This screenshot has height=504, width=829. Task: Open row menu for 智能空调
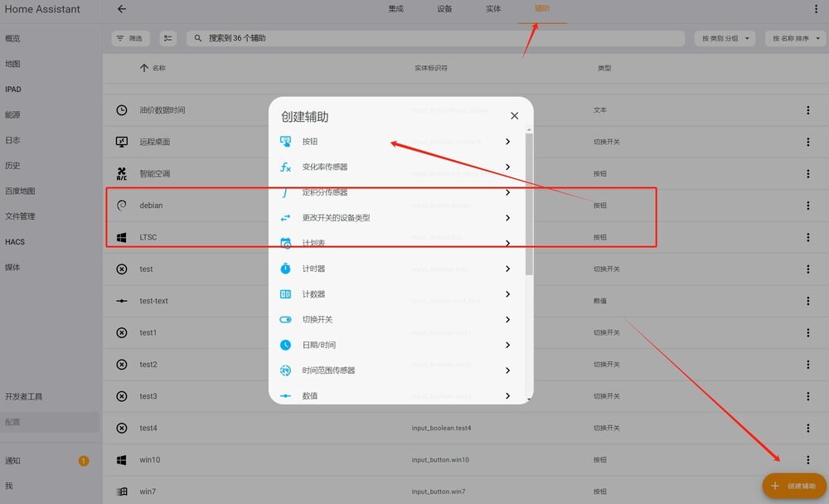click(807, 173)
